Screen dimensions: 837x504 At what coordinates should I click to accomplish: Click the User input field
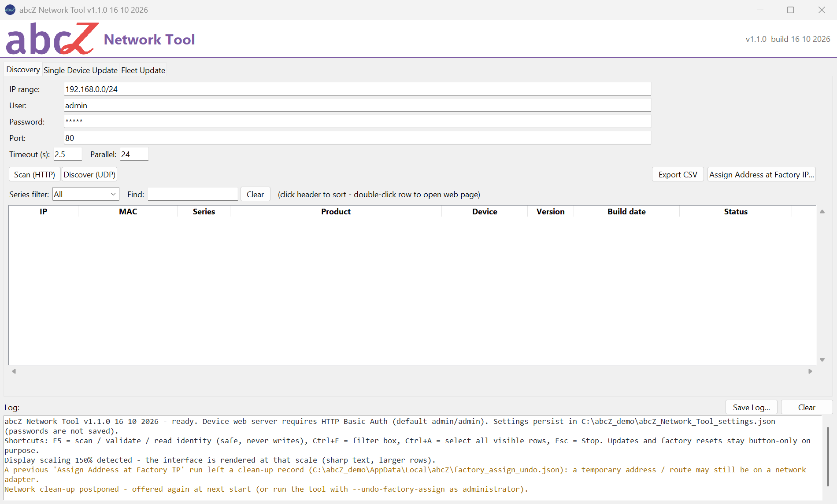(357, 105)
